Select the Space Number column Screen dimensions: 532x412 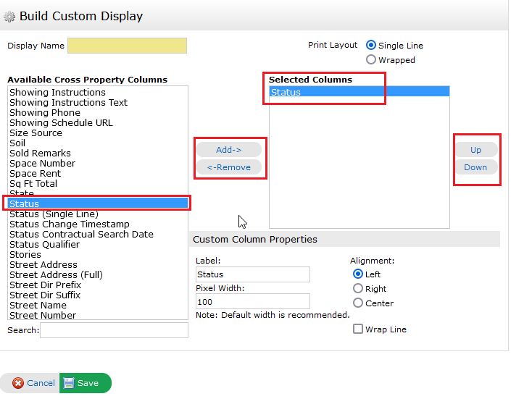point(98,164)
